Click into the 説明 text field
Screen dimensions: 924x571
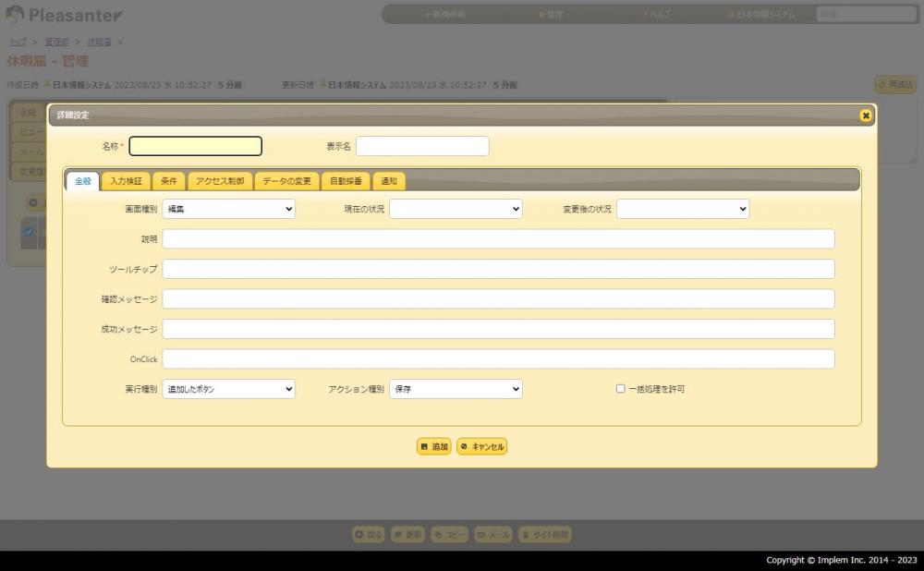click(498, 239)
